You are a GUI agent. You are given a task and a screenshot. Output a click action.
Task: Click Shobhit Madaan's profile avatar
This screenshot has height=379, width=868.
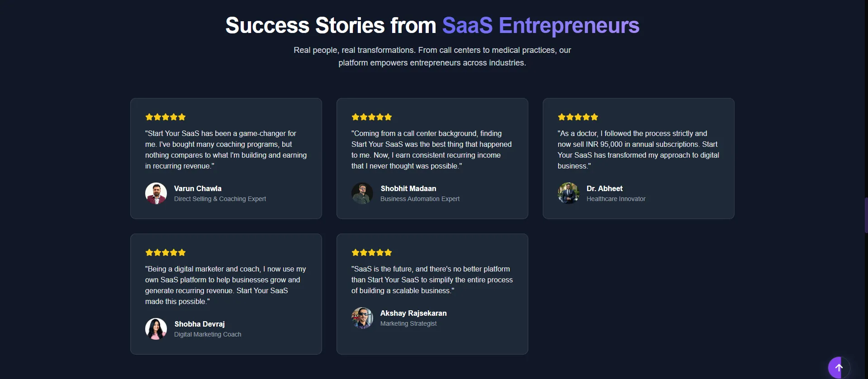coord(362,193)
